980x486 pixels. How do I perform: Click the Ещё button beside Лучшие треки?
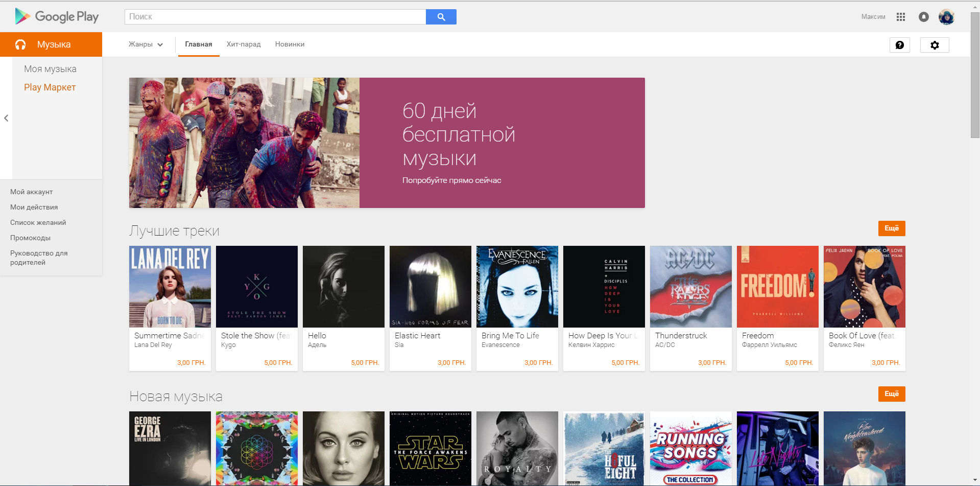pos(891,228)
